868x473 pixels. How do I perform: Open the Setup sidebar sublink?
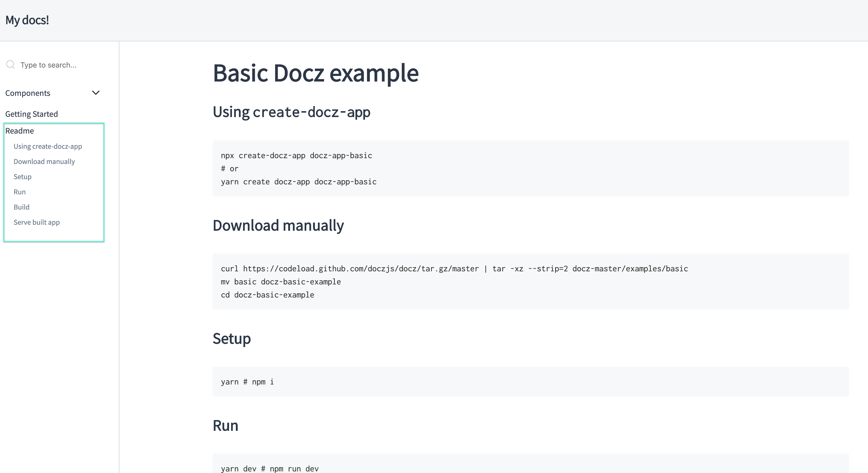click(22, 177)
